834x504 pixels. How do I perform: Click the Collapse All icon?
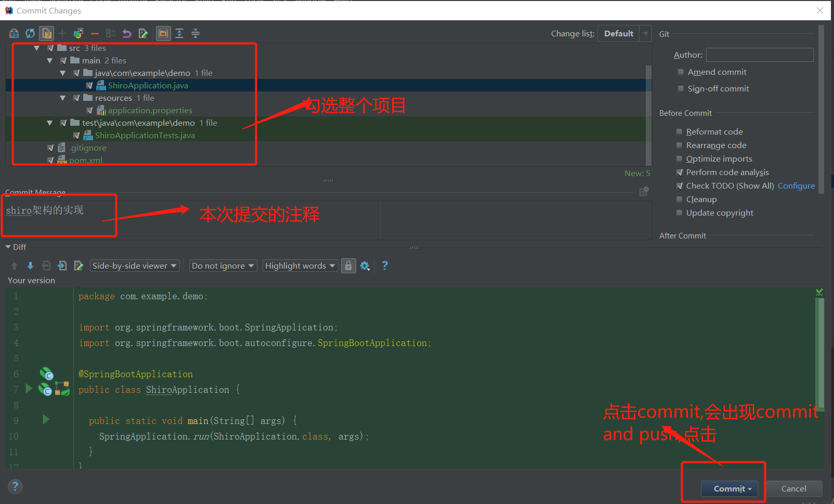(x=196, y=34)
